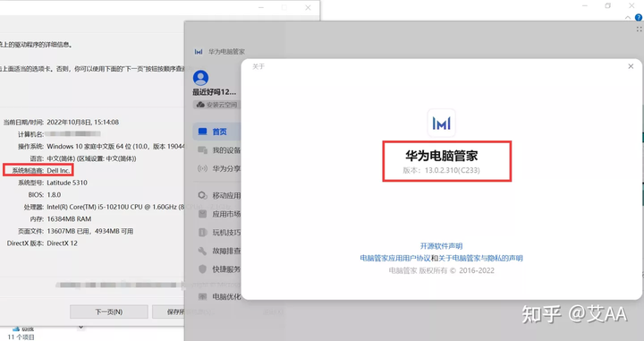Click the blue user avatar icon
Screen dimensions: 644x341
[x=200, y=78]
